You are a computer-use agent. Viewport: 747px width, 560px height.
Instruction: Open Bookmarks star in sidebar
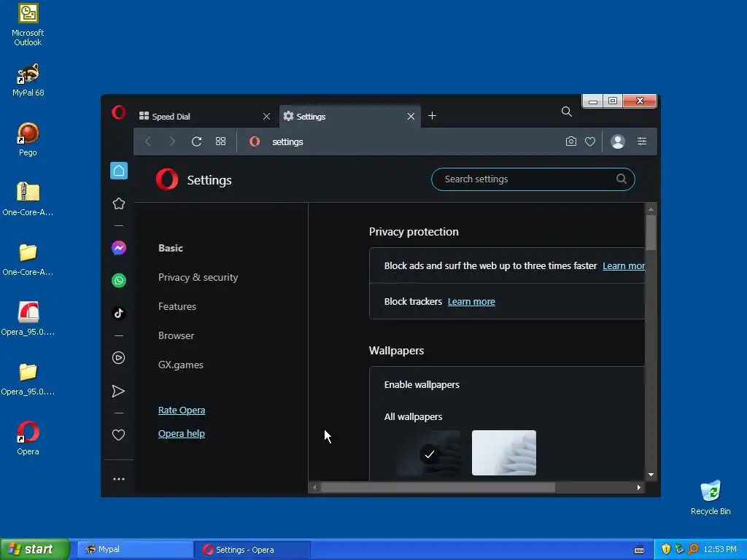pyautogui.click(x=119, y=203)
